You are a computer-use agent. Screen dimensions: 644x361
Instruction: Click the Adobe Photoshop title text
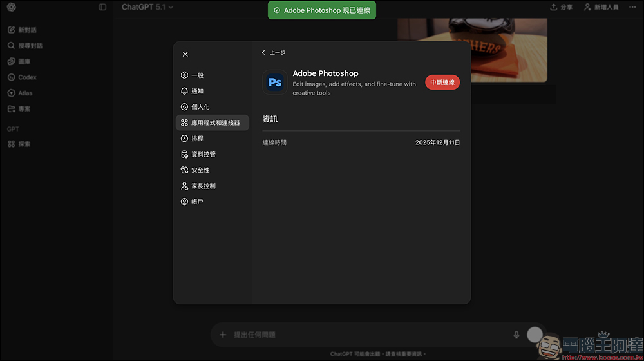pos(325,73)
